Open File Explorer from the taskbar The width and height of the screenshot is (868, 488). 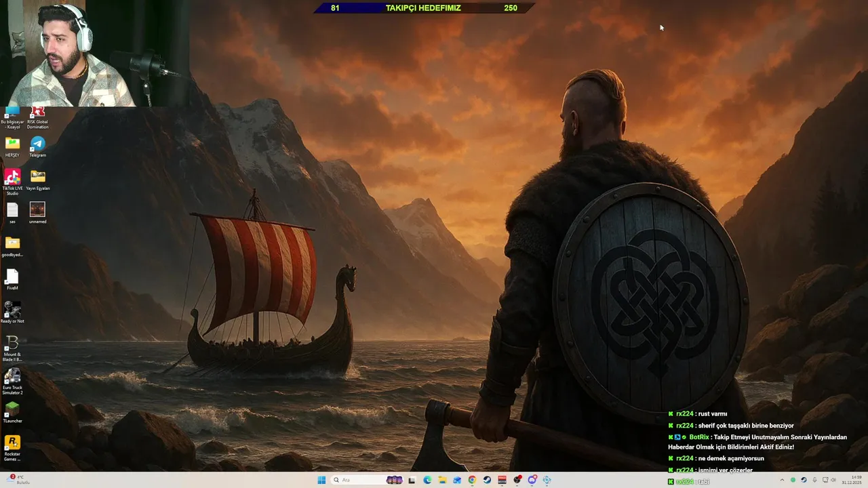click(x=442, y=480)
